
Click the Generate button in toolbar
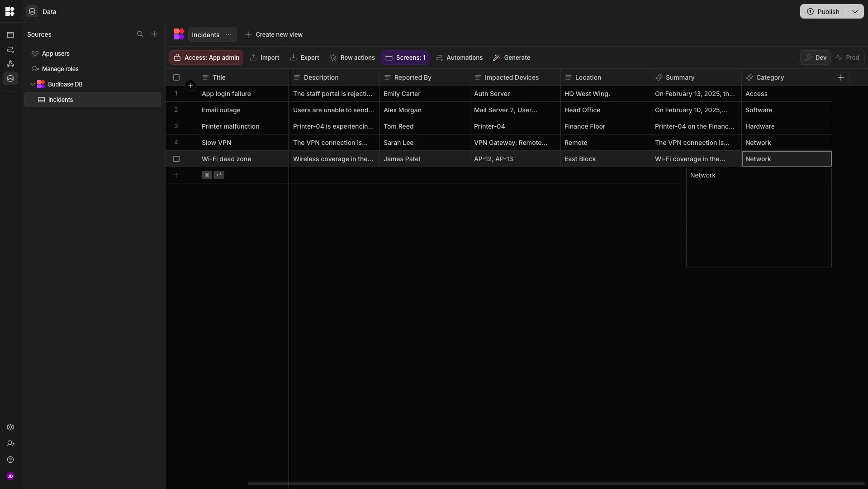[x=511, y=58]
